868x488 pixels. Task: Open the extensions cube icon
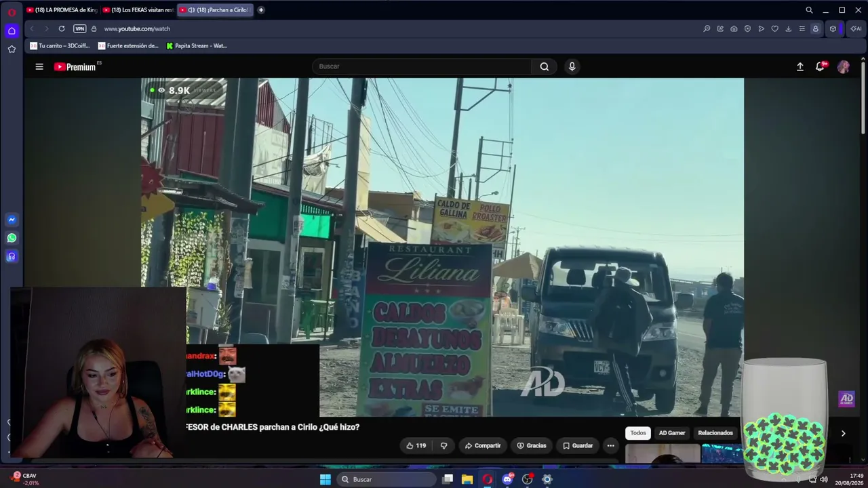(833, 28)
